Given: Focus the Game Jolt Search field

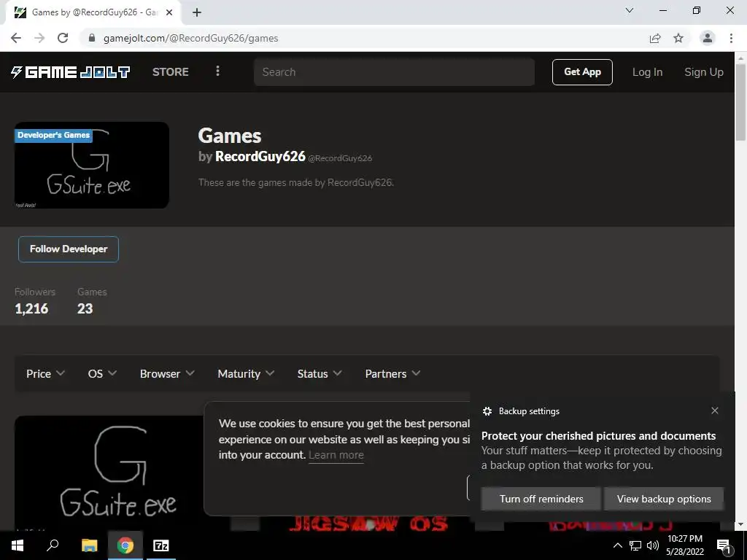Looking at the screenshot, I should (x=394, y=72).
